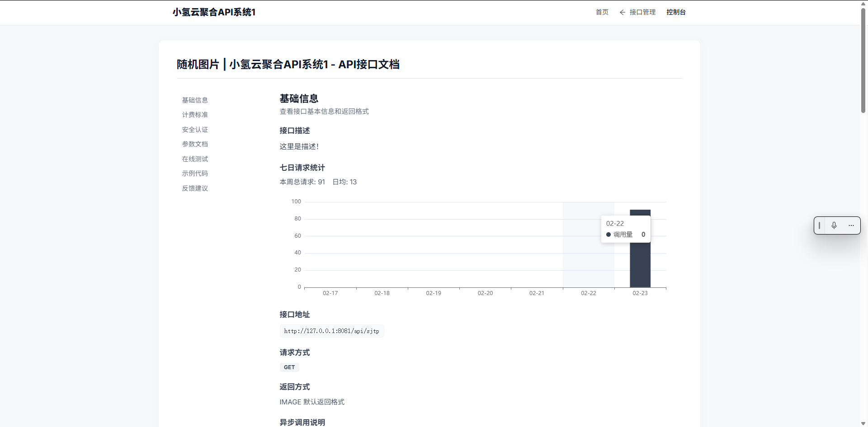The height and width of the screenshot is (427, 868).
Task: Click the back arrow beside 接口管理
Action: pos(623,12)
